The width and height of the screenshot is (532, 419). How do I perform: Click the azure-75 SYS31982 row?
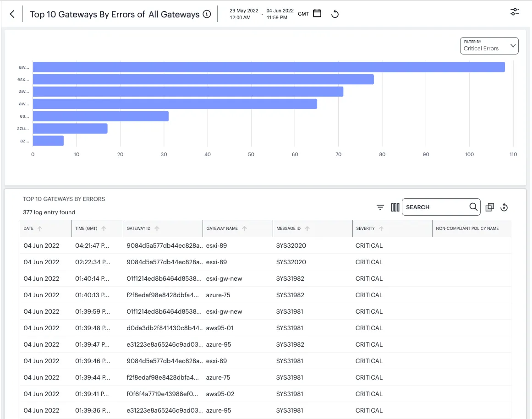265,295
